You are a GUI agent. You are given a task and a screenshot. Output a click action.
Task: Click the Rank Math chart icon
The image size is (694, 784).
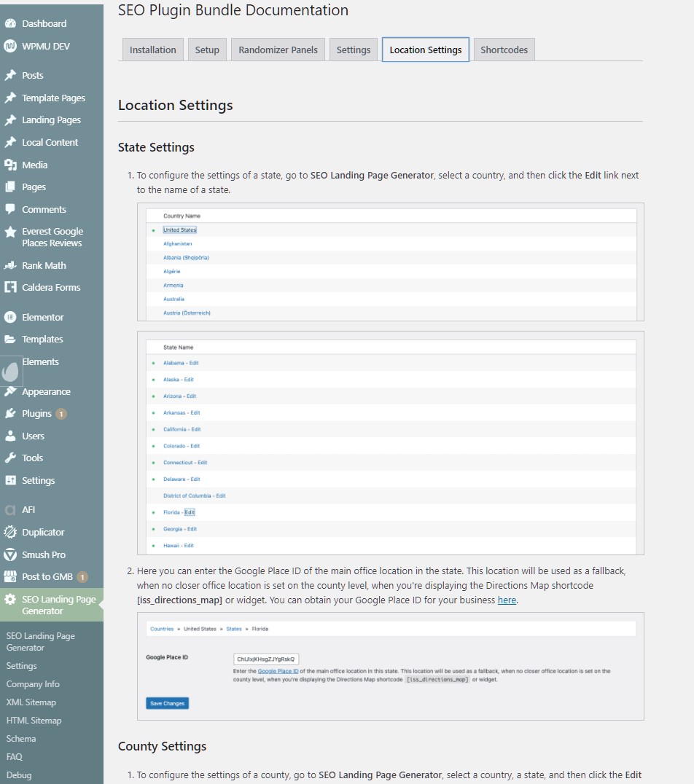(10, 265)
